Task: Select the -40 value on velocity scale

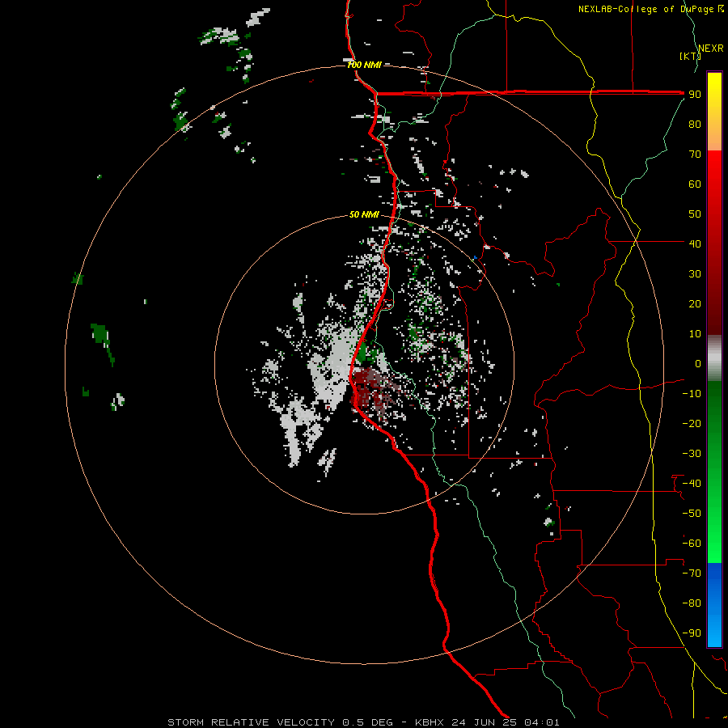Action: tap(692, 484)
